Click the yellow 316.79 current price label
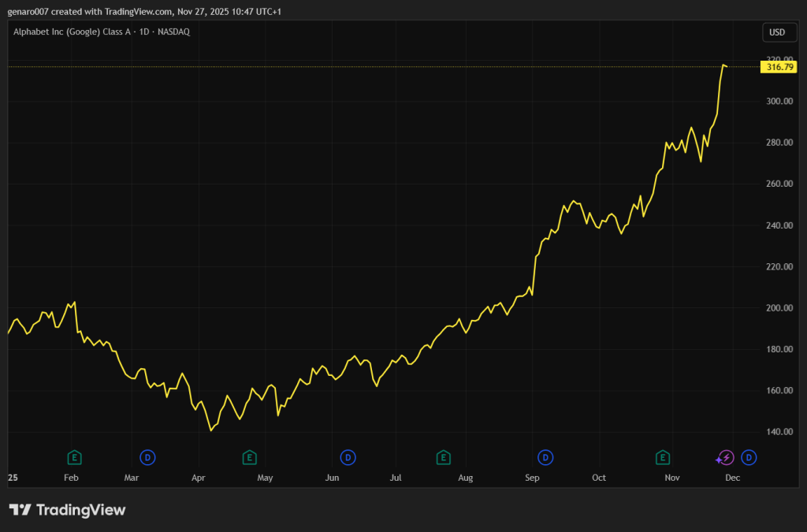The height and width of the screenshot is (532, 807). click(779, 68)
